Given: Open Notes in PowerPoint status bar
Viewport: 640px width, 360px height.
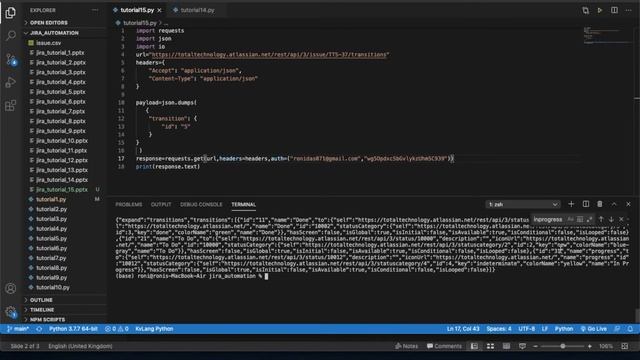Looking at the screenshot, I should pos(407,346).
